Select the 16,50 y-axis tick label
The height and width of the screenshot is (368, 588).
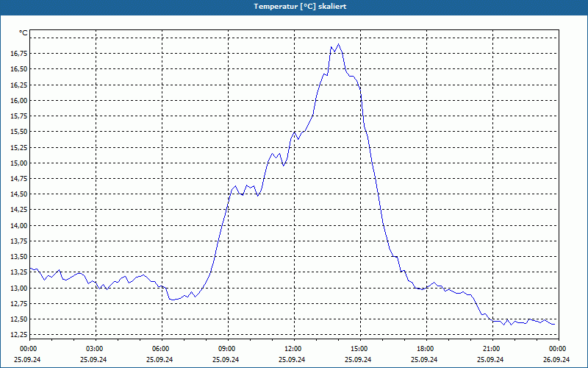[19, 69]
